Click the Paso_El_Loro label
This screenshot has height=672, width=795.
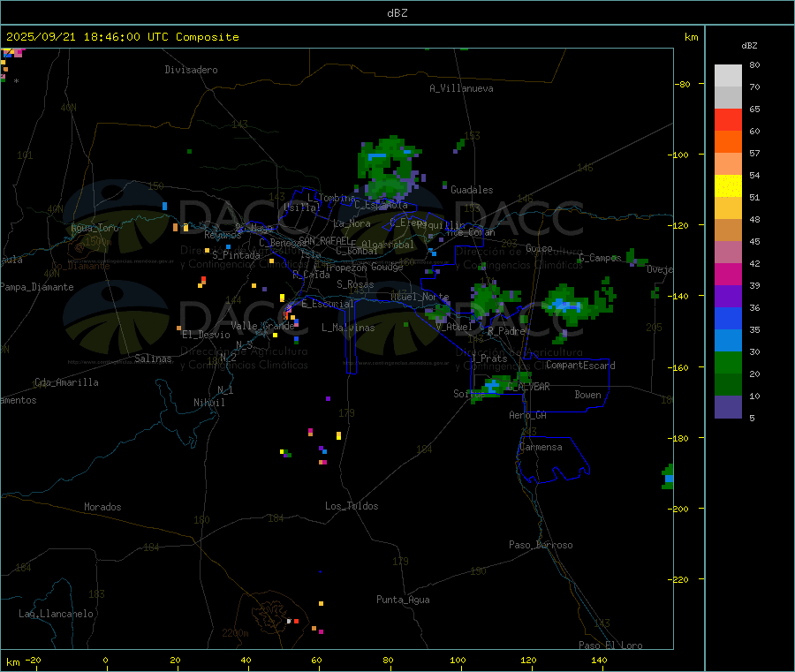pyautogui.click(x=610, y=646)
